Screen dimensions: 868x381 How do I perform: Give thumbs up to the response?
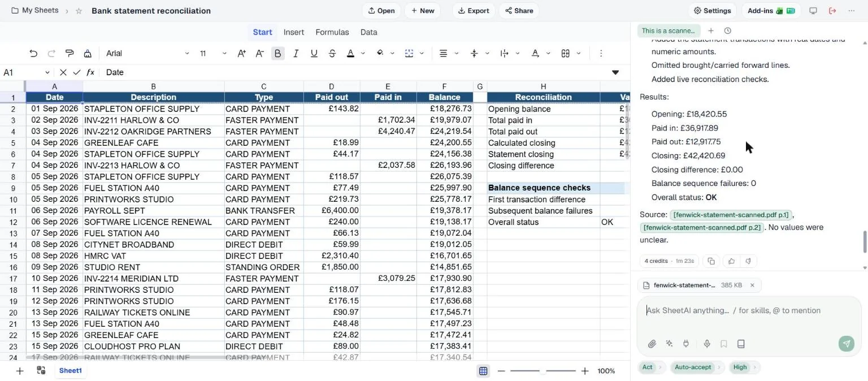coord(731,261)
